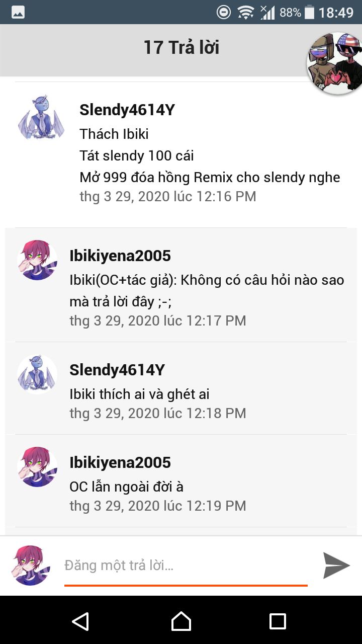The height and width of the screenshot is (644, 362).
Task: Tap the send reply arrow icon
Action: coord(336,566)
